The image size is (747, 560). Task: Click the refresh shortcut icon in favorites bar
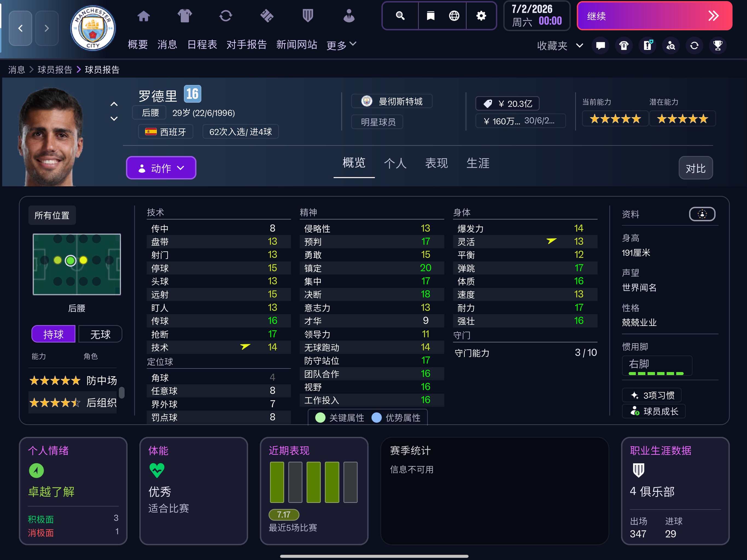coord(694,45)
